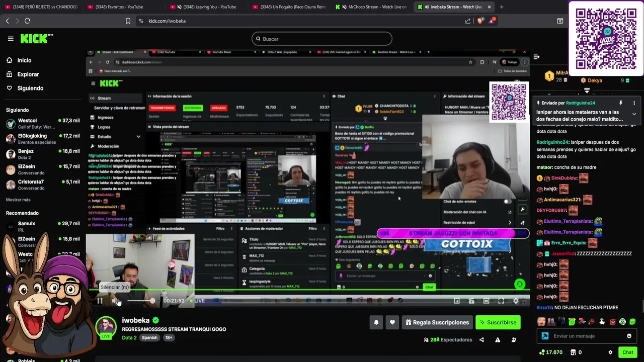
Task: Click Regala Suscripciones button
Action: click(x=437, y=322)
